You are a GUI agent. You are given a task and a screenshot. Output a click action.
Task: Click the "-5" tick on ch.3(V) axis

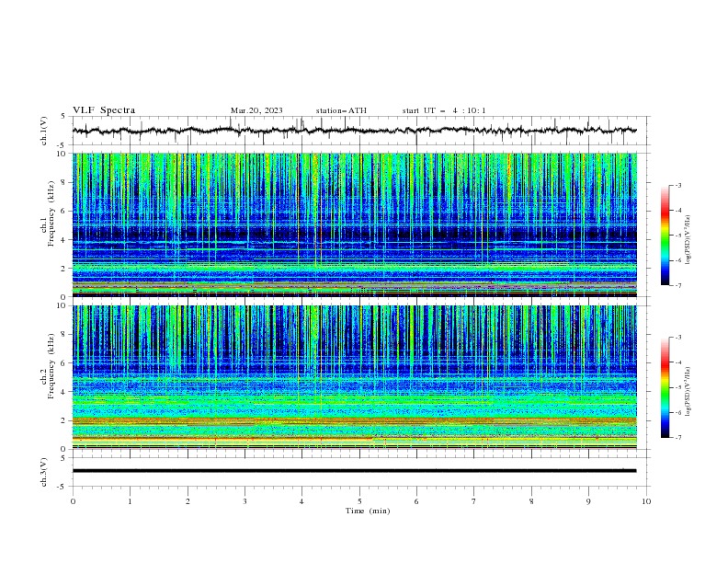pyautogui.click(x=62, y=487)
